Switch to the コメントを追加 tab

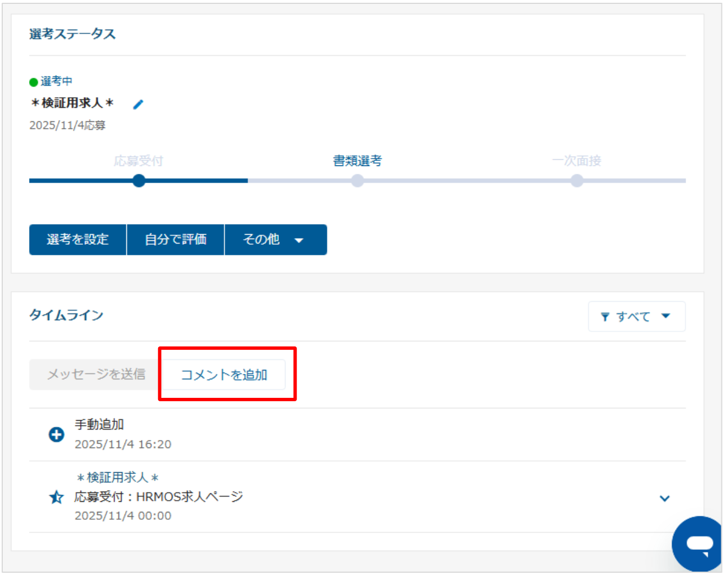(224, 374)
